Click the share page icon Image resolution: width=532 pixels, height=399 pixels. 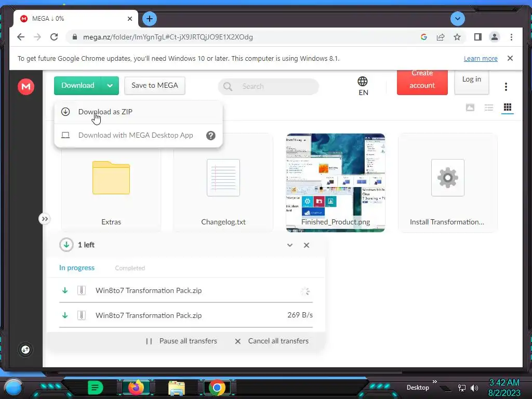441,37
